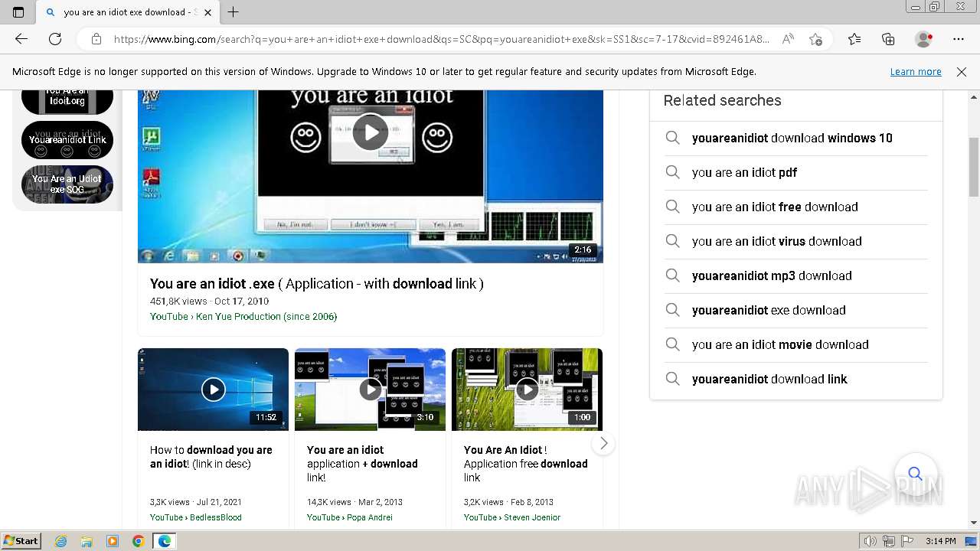Click the Read aloud icon

tap(788, 39)
